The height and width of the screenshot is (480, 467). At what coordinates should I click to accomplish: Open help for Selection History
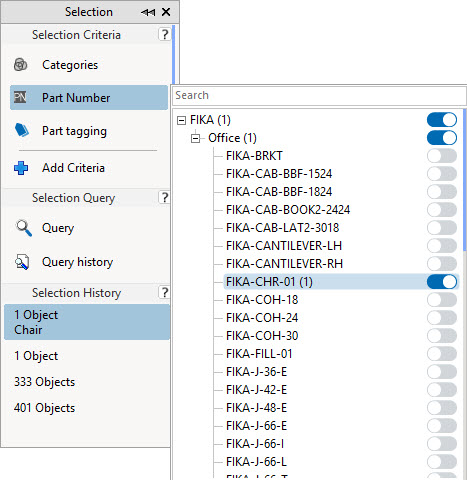click(164, 292)
